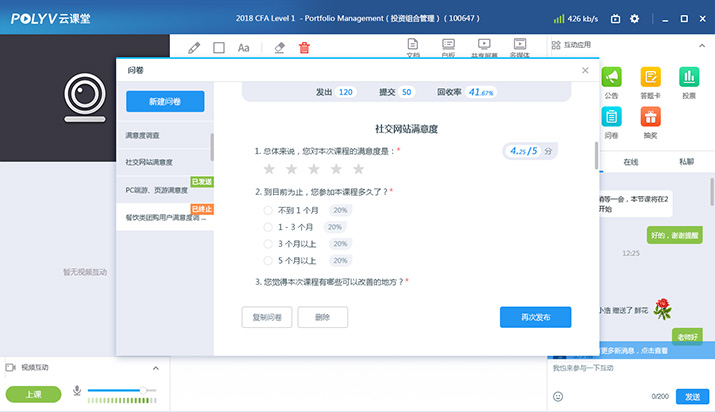Open the 投票 voting app icon

[x=688, y=78]
